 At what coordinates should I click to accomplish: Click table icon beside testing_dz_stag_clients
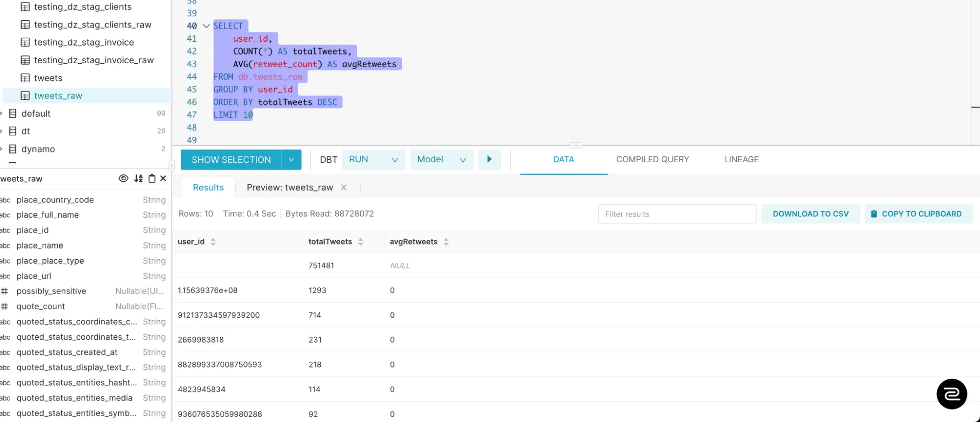tap(25, 7)
